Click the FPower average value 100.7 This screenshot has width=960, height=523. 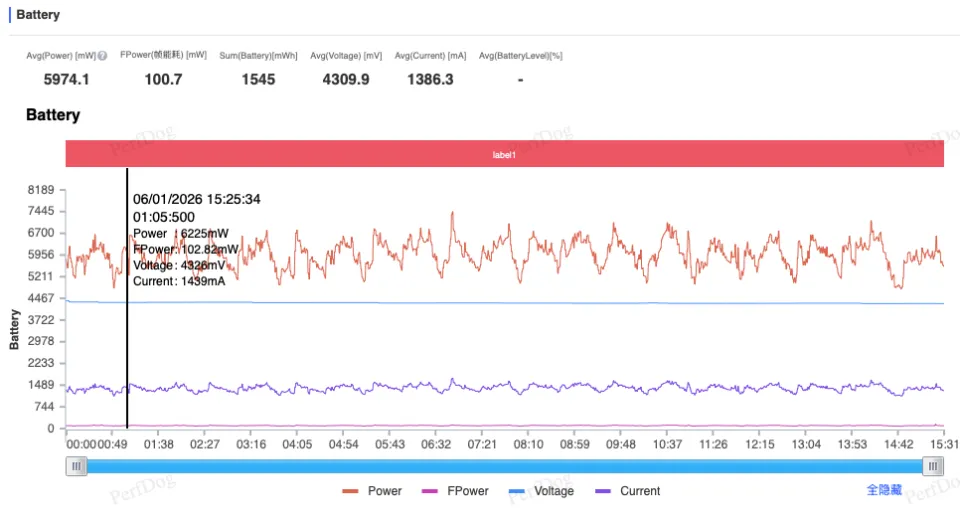click(x=164, y=79)
